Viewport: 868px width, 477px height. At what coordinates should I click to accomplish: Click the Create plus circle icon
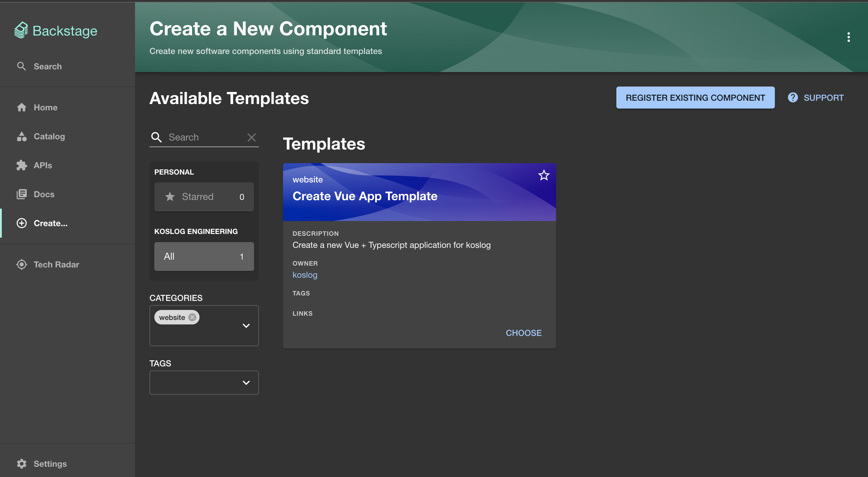click(22, 223)
